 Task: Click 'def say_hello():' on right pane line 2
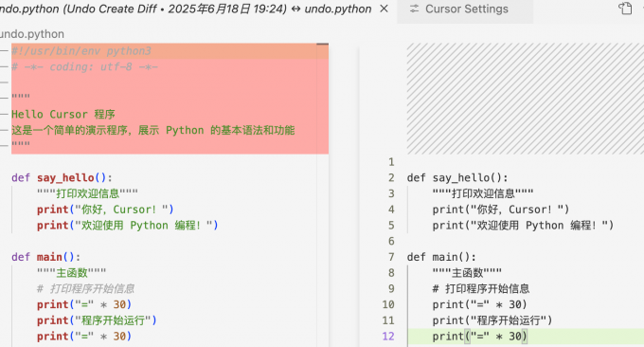457,177
